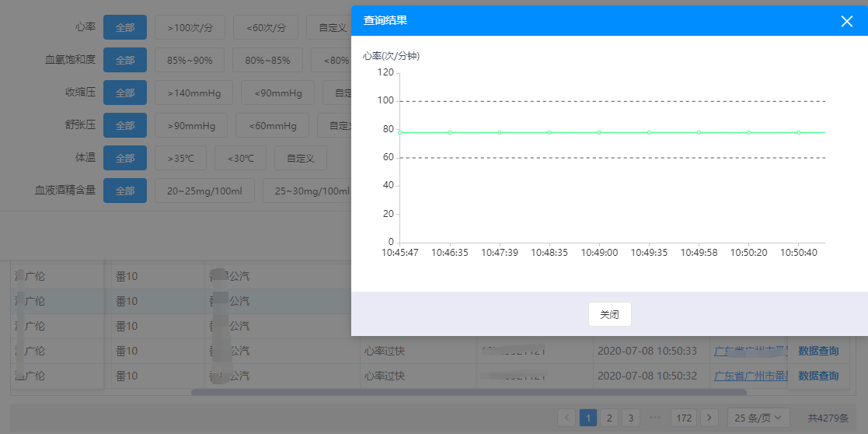Click the 心率(次/分钟) chart axis title

pos(391,55)
